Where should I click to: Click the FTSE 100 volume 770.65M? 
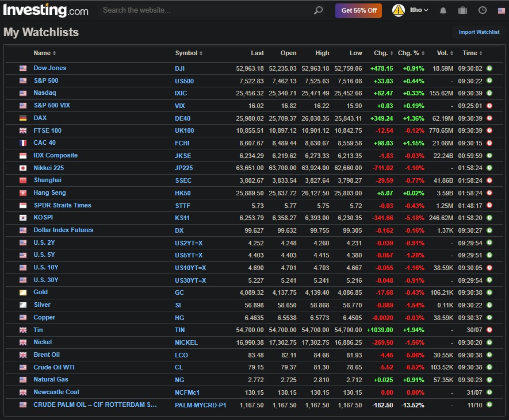[x=441, y=130]
